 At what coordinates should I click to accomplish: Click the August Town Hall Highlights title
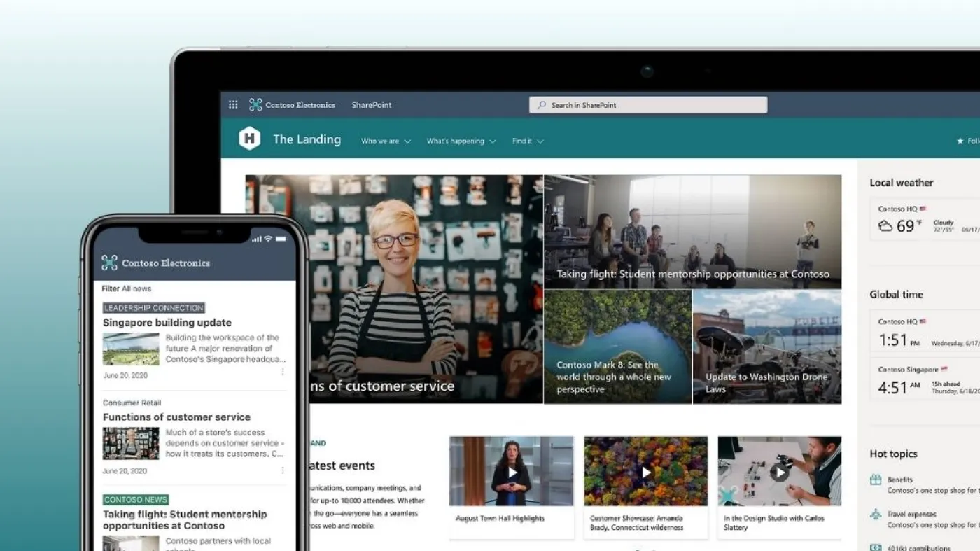[500, 519]
